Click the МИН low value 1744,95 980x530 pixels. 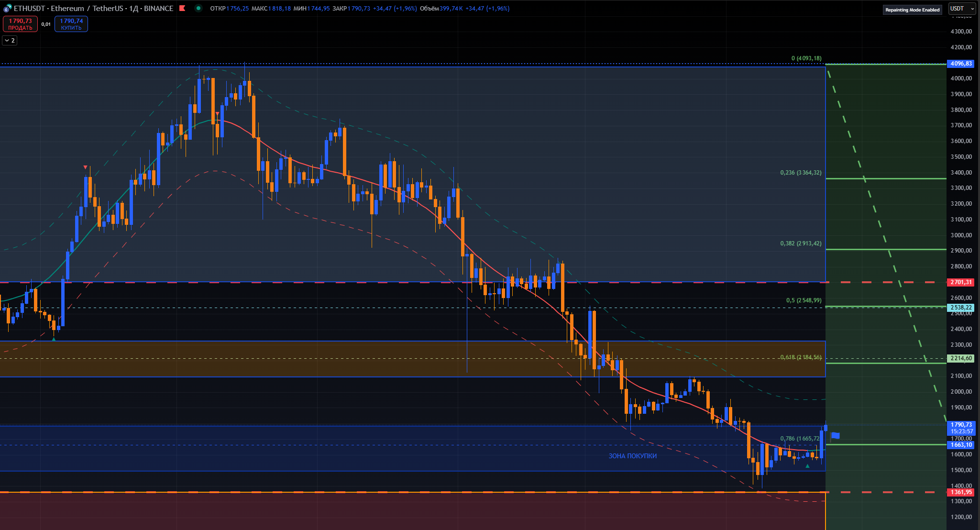(319, 9)
